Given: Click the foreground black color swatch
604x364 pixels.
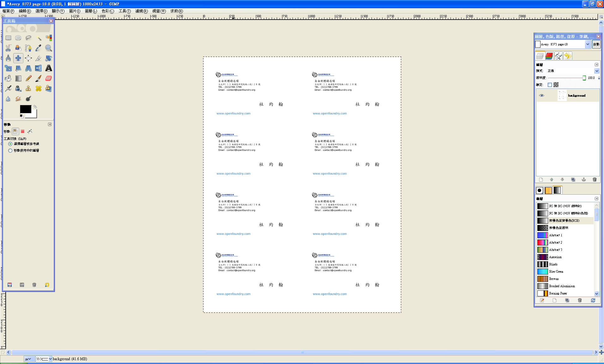Looking at the screenshot, I should coord(26,109).
